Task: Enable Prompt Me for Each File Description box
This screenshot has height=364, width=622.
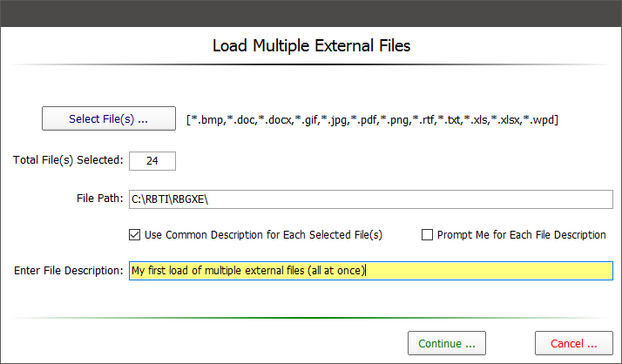Action: [427, 234]
